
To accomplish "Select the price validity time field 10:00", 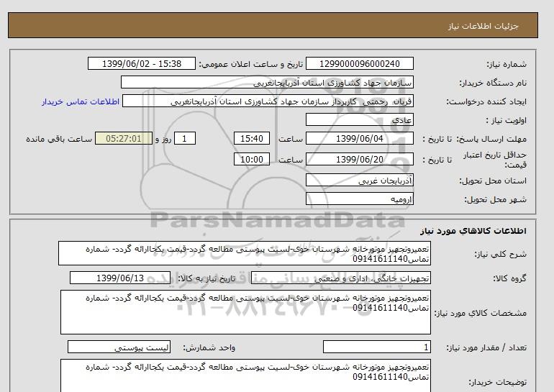I will (x=252, y=160).
